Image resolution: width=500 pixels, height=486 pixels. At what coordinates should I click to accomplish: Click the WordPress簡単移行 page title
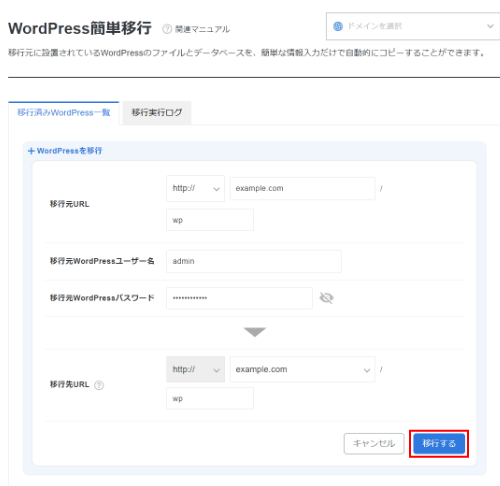click(x=80, y=28)
